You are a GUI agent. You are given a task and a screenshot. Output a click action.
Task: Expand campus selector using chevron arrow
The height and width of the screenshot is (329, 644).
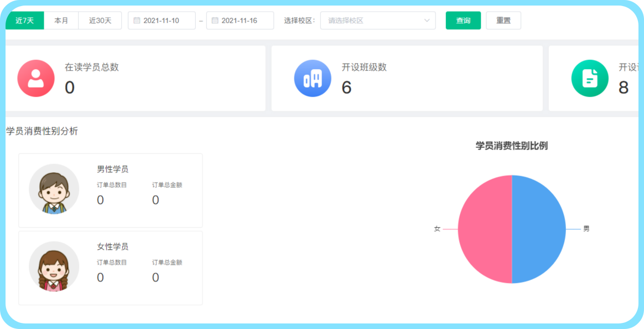(427, 20)
